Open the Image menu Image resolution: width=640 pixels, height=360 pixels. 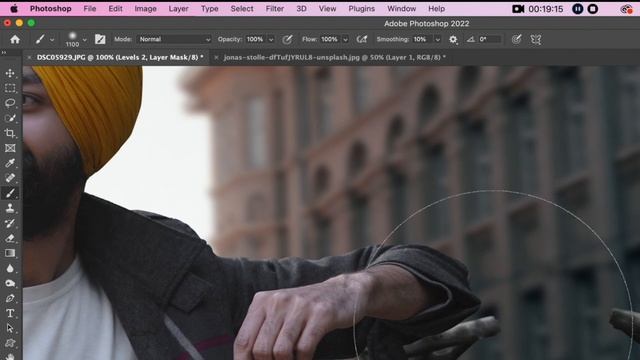coord(145,9)
